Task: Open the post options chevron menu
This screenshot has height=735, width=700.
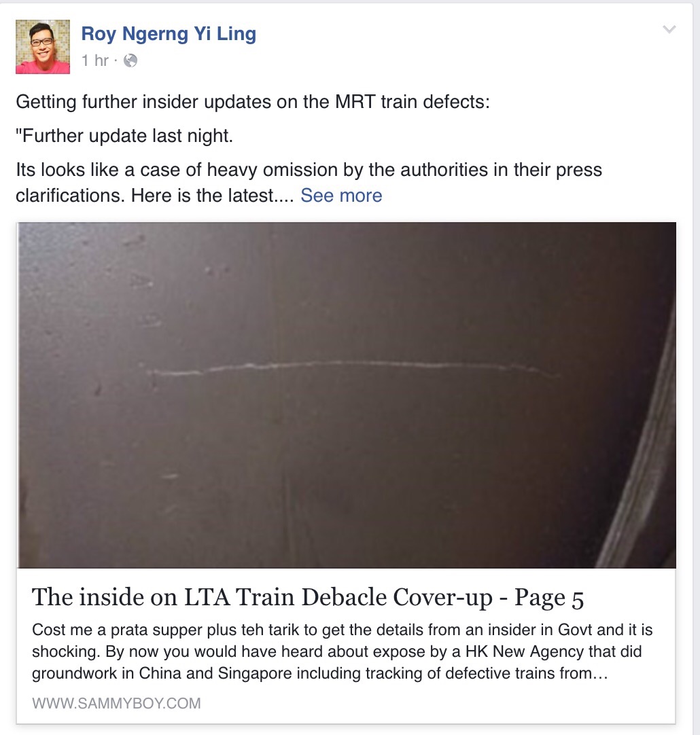Action: (x=669, y=29)
